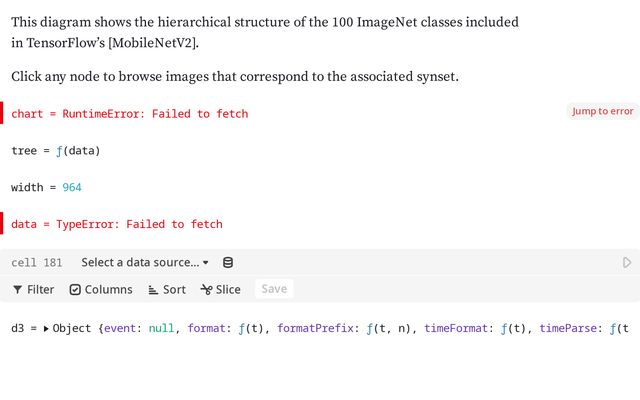Screen dimensions: 640x400
Task: Click the database icon beside data source
Action: click(x=228, y=262)
